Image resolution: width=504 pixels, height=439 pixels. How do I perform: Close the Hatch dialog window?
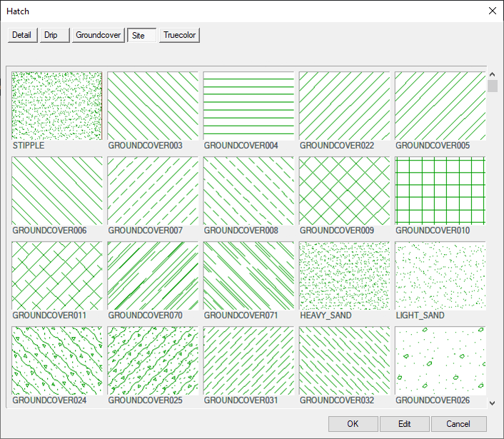coord(493,11)
